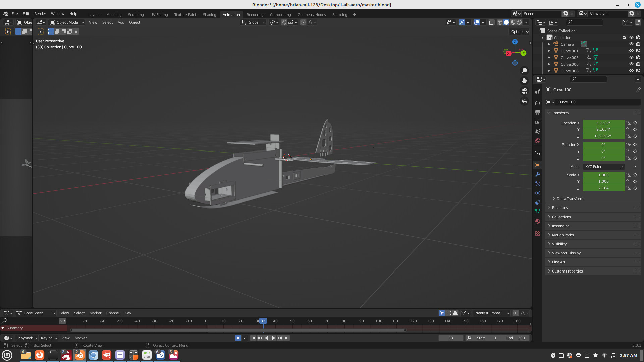
Task: Open the Keying popover in timeline
Action: tap(49, 338)
